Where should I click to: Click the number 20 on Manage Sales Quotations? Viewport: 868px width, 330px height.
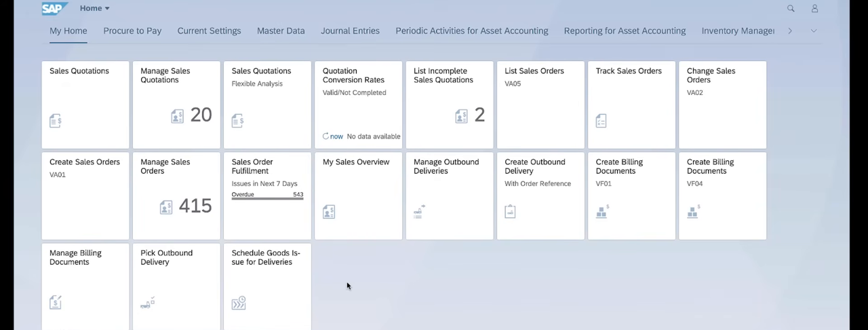click(x=201, y=115)
